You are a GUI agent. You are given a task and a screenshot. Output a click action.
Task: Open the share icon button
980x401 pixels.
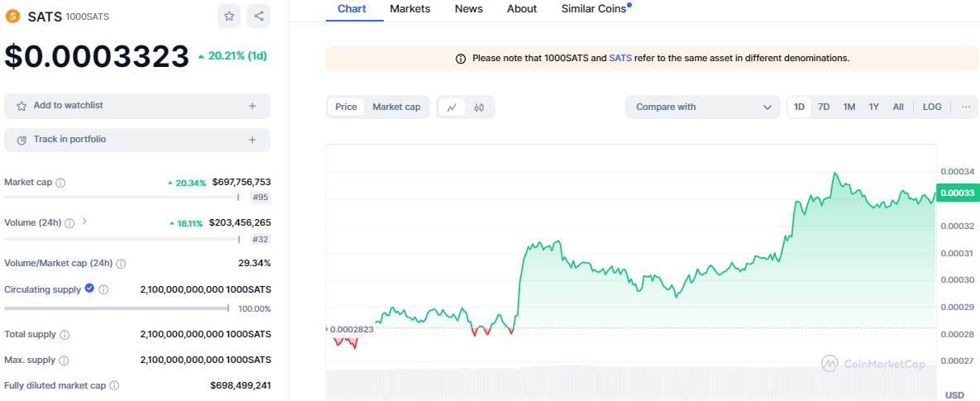(258, 17)
